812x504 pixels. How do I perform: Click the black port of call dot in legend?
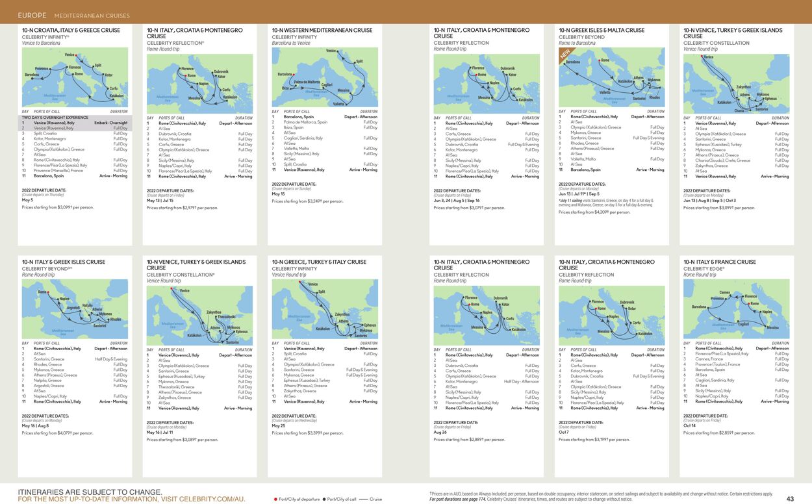tap(324, 499)
